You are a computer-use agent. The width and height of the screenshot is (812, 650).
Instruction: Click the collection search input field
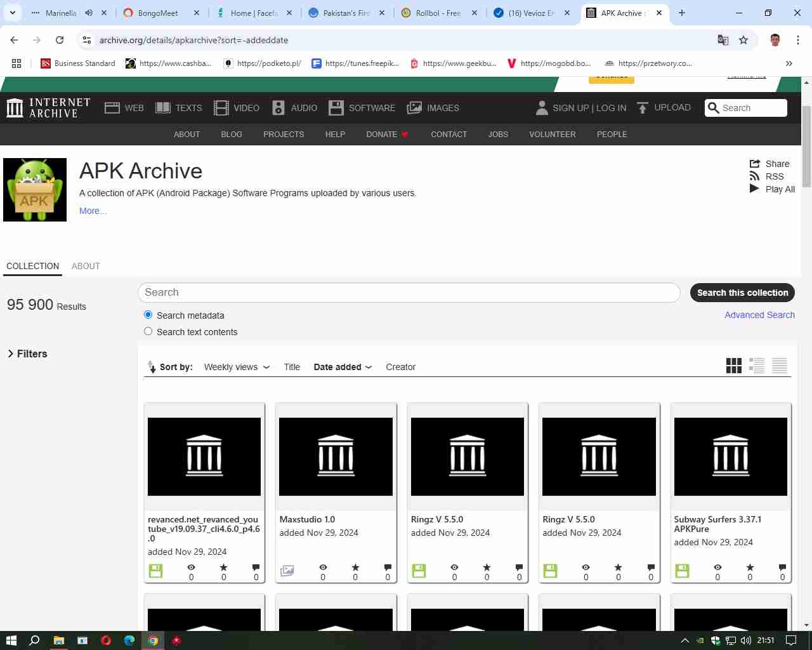click(x=409, y=293)
